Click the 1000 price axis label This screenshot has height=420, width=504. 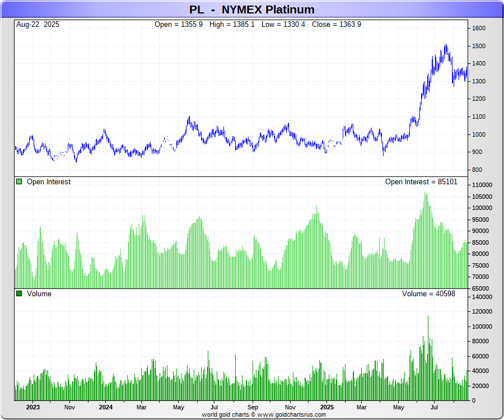point(479,134)
